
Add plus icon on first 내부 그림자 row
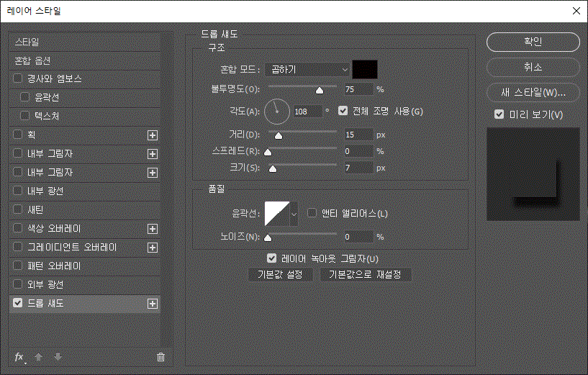point(153,154)
